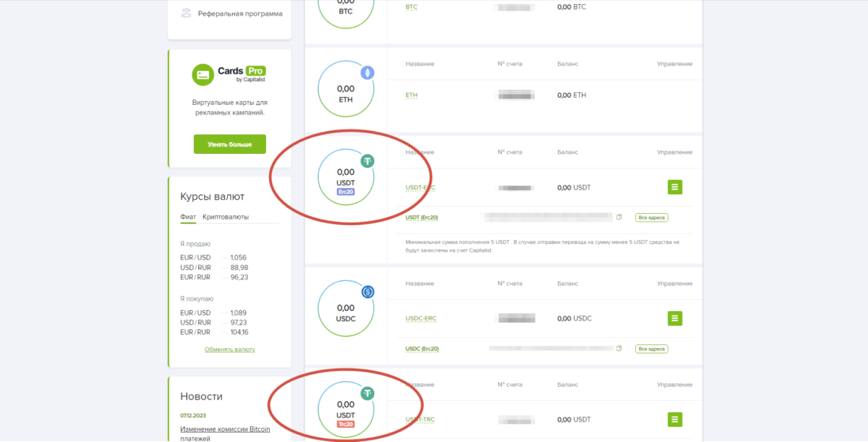
Task: Open the USDT-TRC row management menu
Action: [x=675, y=419]
